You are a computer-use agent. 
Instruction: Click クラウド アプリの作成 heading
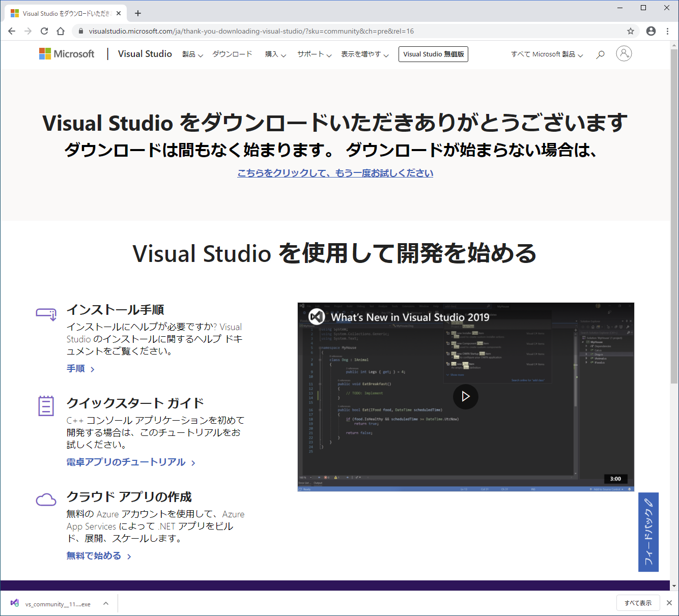[129, 497]
